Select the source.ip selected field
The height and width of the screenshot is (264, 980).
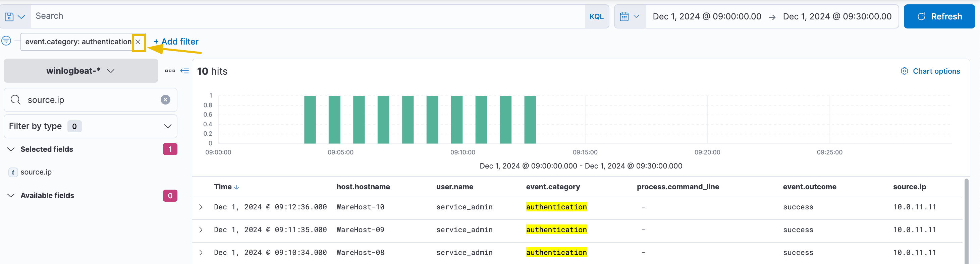coord(36,173)
